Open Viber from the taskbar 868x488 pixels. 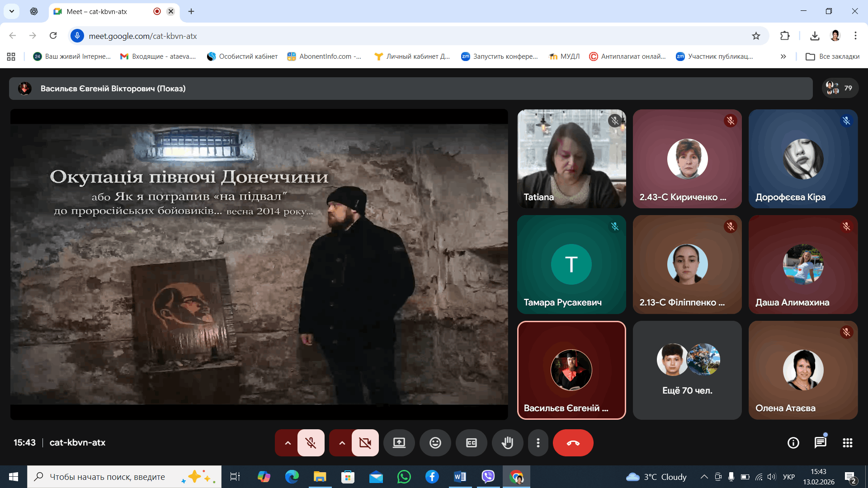pyautogui.click(x=488, y=477)
